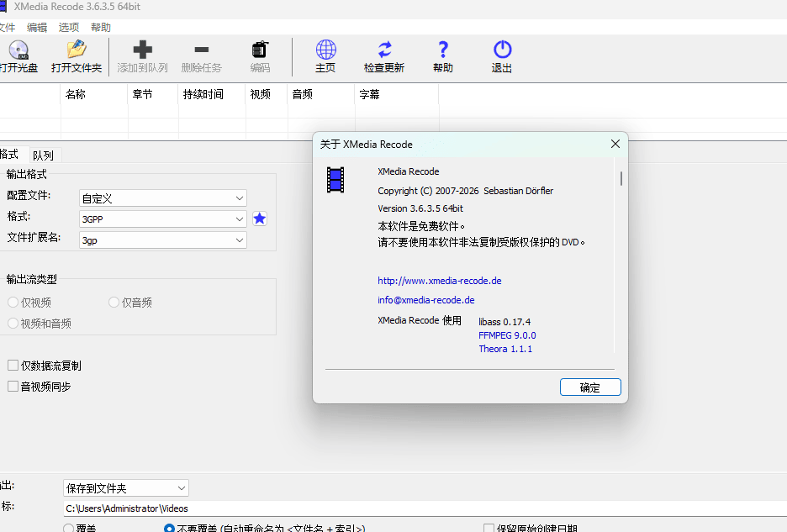Click the blue star favorite icon
This screenshot has width=787, height=532.
(260, 219)
